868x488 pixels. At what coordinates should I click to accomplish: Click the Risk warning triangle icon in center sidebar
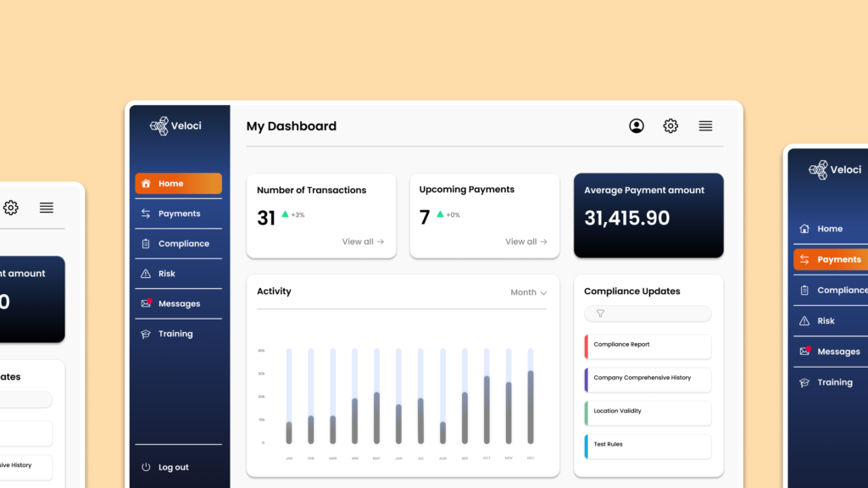click(146, 274)
